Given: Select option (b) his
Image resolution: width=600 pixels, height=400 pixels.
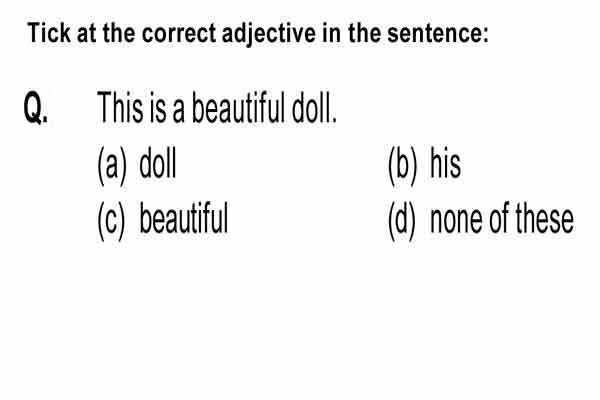Looking at the screenshot, I should point(424,165).
